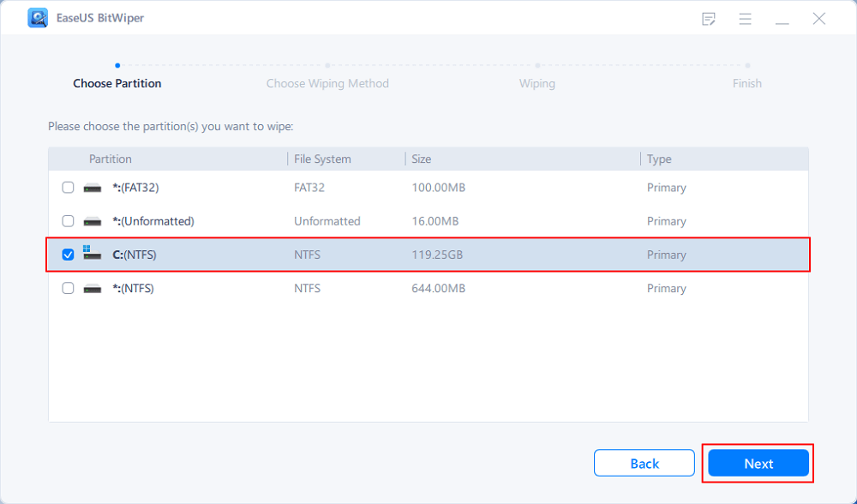The image size is (857, 504).
Task: Click the disk icon of 644.00MB NTFS partition
Action: click(x=92, y=289)
